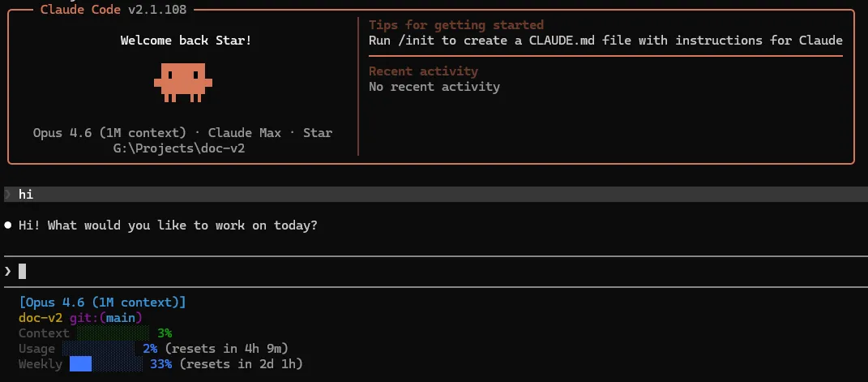
Task: Click the Tips for getting started heading
Action: [455, 25]
